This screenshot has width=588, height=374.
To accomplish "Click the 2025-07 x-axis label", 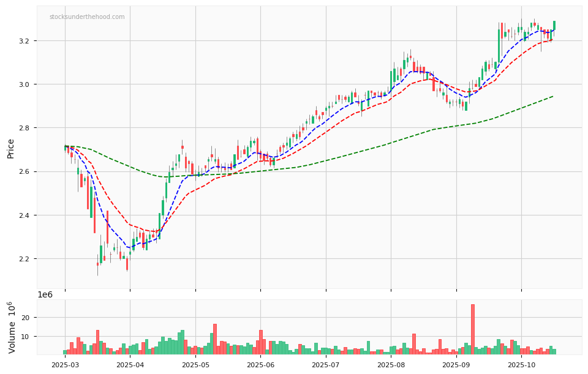I will point(326,365).
